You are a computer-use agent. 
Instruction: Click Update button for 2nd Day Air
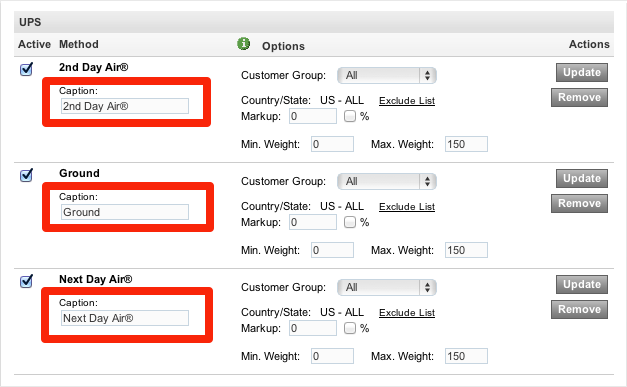coord(582,72)
